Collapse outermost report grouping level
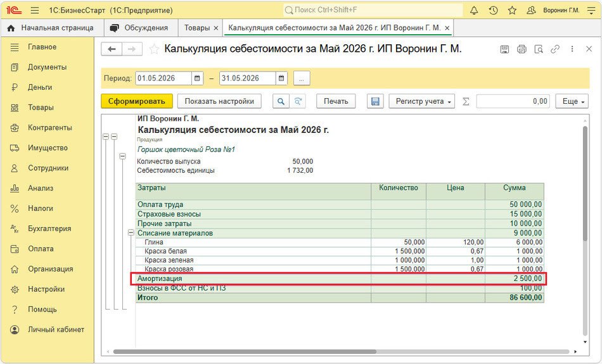Image resolution: width=602 pixels, height=364 pixels. click(x=106, y=137)
